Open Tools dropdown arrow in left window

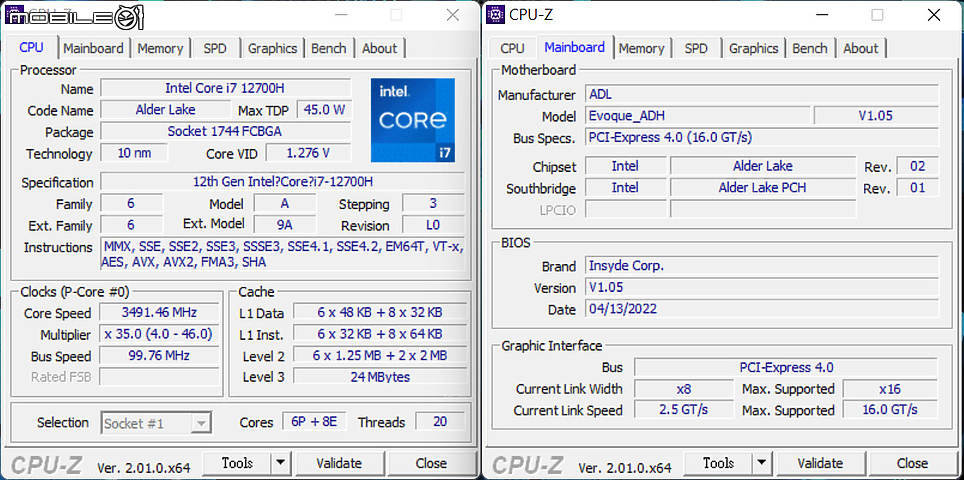click(280, 463)
